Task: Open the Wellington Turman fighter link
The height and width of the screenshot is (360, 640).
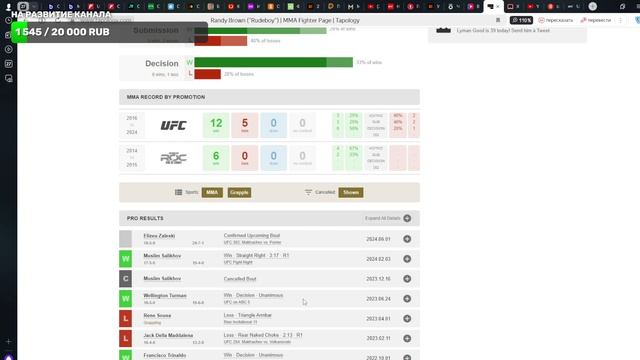Action: tap(165, 296)
